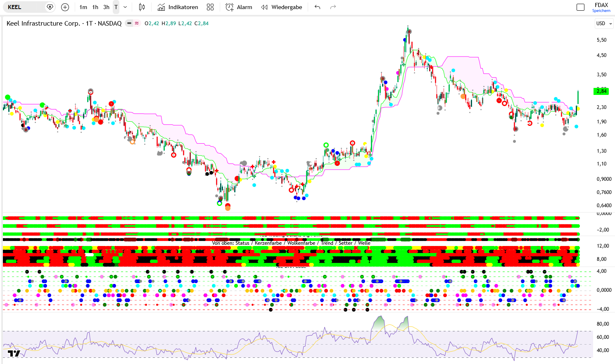Viewport: 615px width, 364px height.
Task: Click the TradingView logo at the bottom left
Action: pos(14,353)
